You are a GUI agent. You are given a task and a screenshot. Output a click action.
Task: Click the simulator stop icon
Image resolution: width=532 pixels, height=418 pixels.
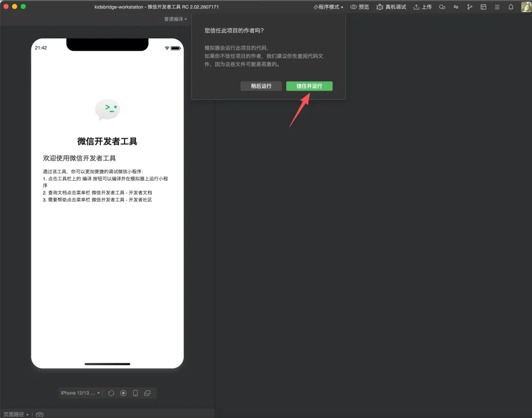(x=123, y=393)
